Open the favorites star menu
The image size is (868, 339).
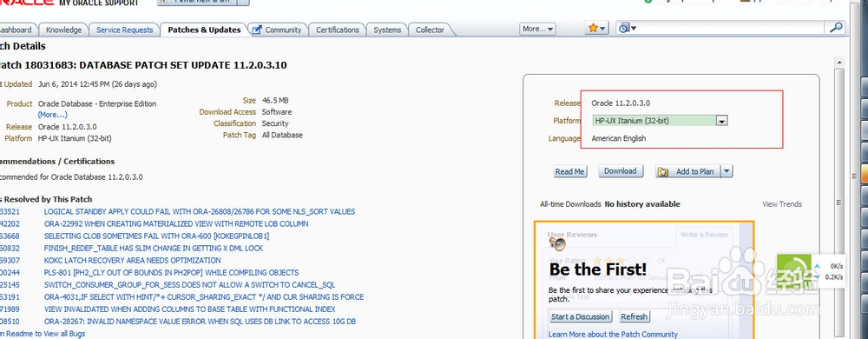coord(597,28)
